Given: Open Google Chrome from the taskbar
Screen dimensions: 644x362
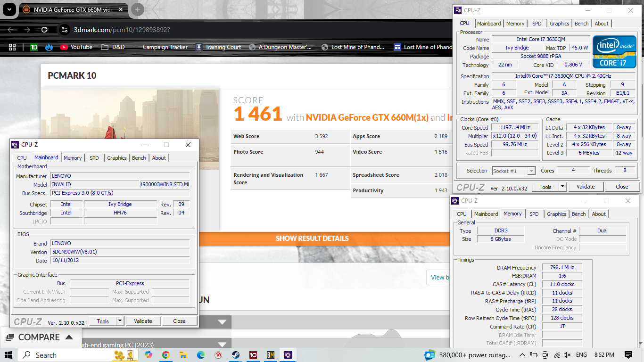Looking at the screenshot, I should (x=166, y=355).
